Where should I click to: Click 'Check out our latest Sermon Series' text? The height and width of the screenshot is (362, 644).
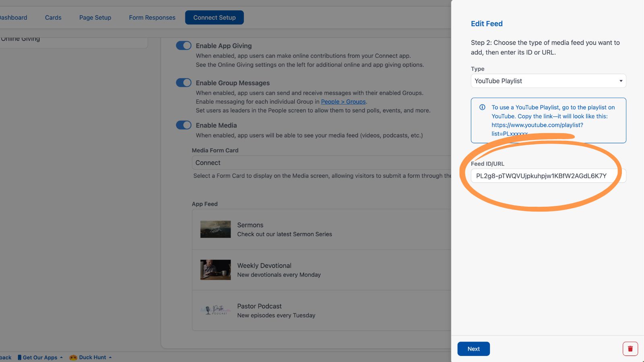[x=285, y=234]
